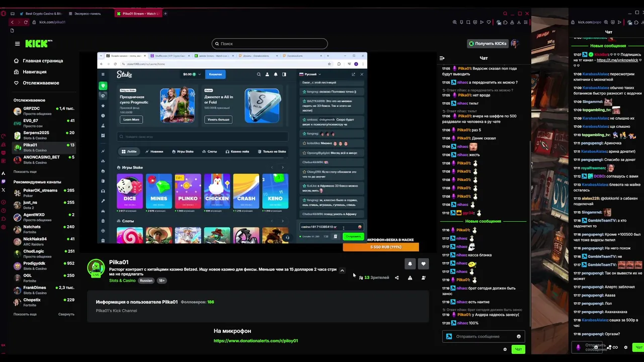
Task: Open recommended channel Natchats
Action: click(44, 229)
